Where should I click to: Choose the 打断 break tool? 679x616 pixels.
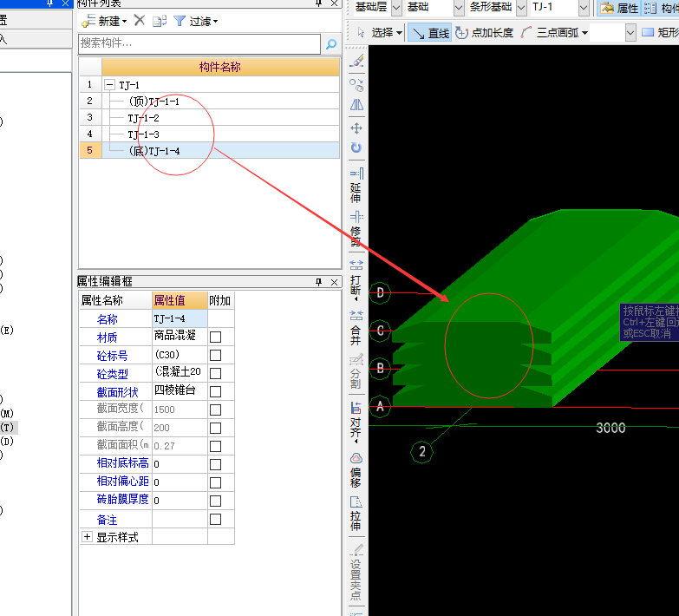356,280
